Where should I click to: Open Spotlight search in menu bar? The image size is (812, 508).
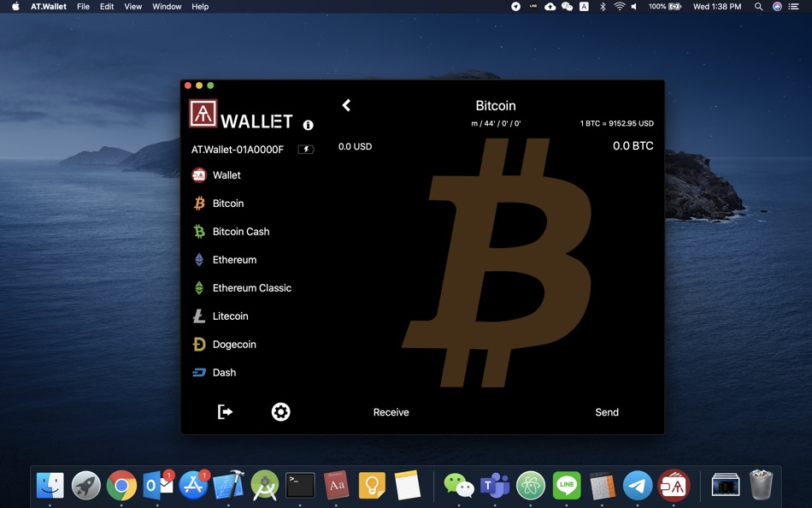758,7
